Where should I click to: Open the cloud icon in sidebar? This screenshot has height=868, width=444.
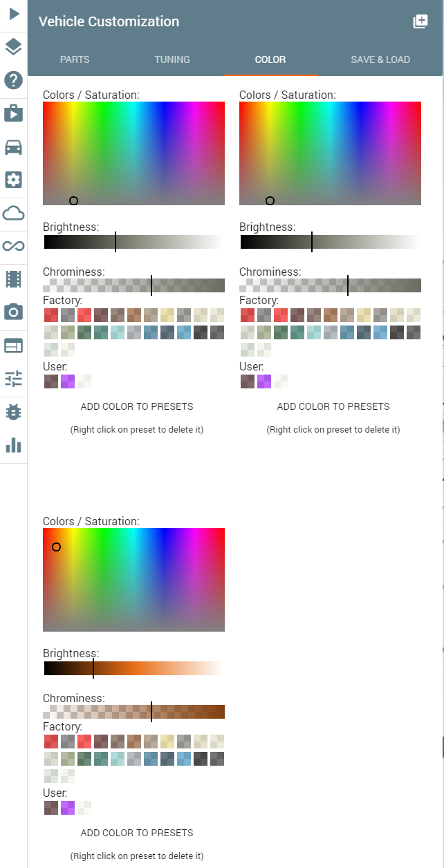click(x=14, y=213)
